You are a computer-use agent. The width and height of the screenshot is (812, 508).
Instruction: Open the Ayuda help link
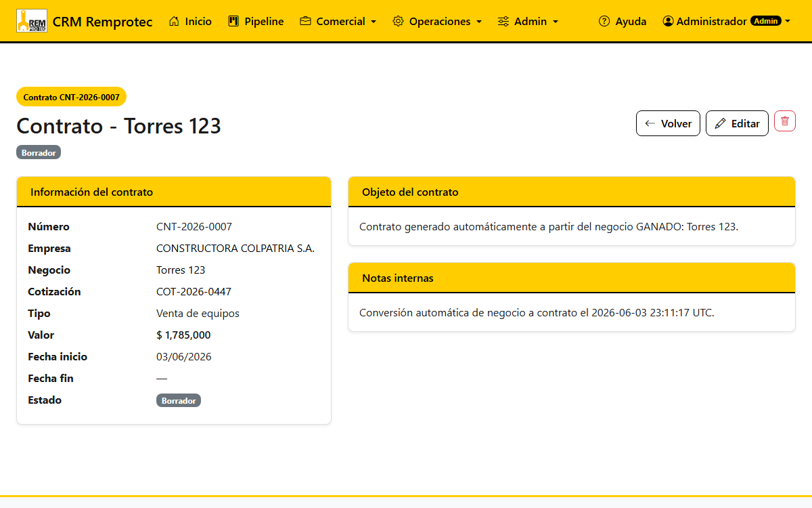[623, 21]
